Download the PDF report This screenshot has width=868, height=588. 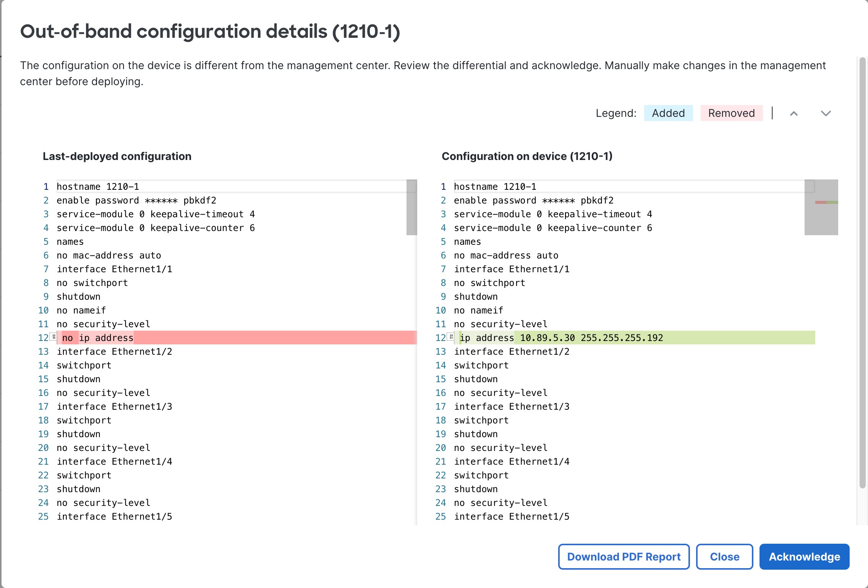623,557
